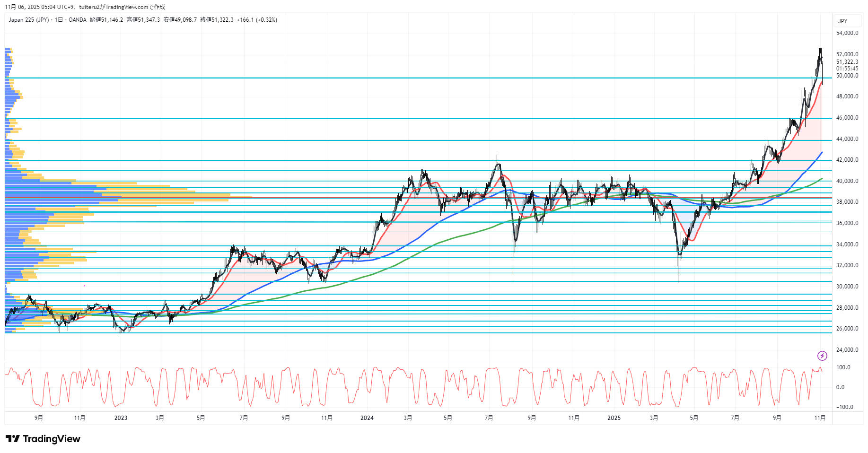The width and height of the screenshot is (868, 453).
Task: Click the bar countdown timer 01:55:45
Action: (x=847, y=69)
